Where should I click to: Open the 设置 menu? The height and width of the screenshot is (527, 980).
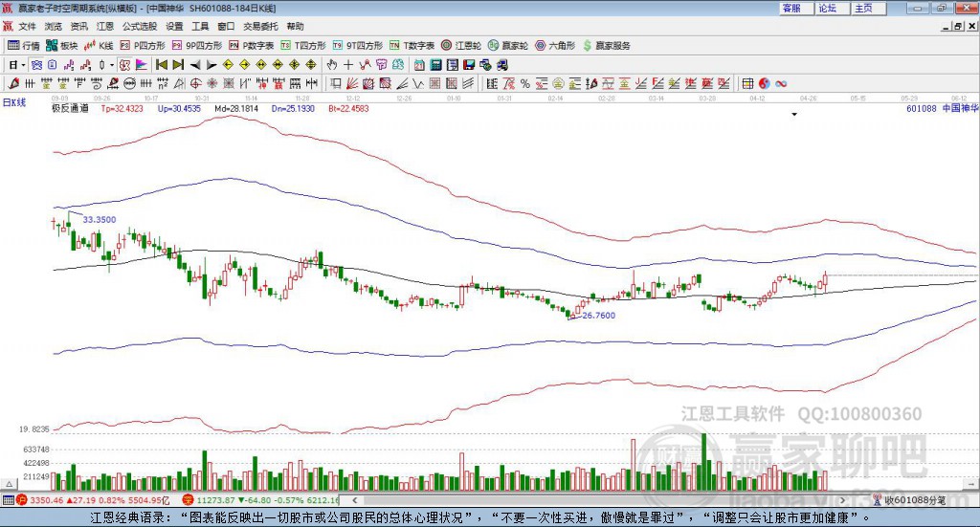[x=174, y=26]
